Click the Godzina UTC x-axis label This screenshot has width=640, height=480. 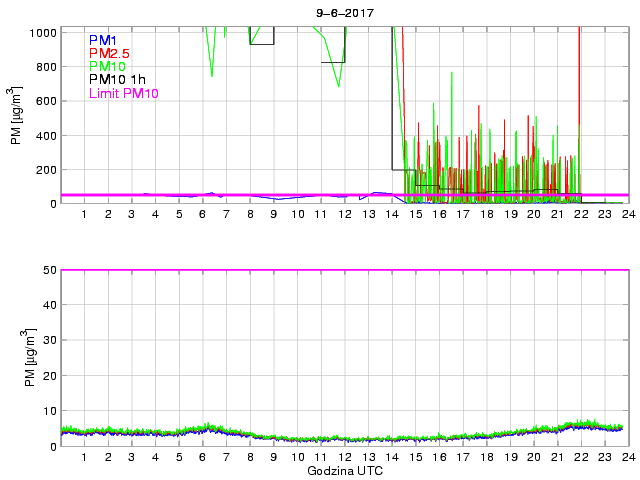[x=345, y=470]
